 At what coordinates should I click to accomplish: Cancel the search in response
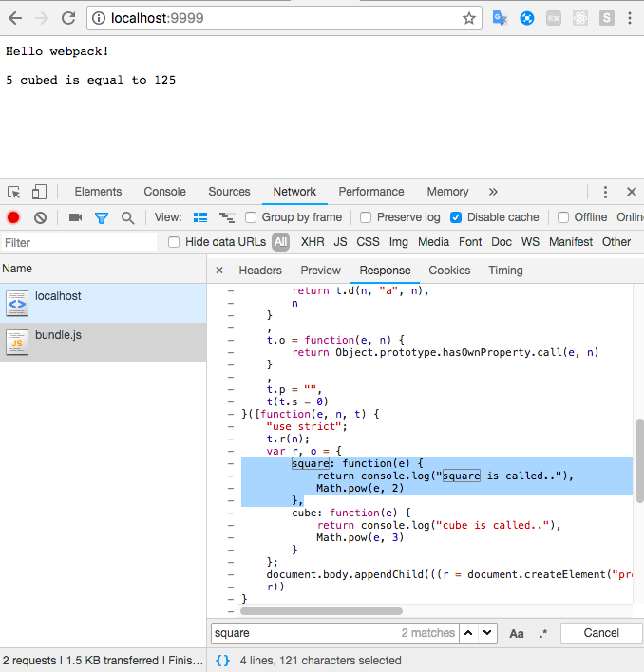pos(601,633)
